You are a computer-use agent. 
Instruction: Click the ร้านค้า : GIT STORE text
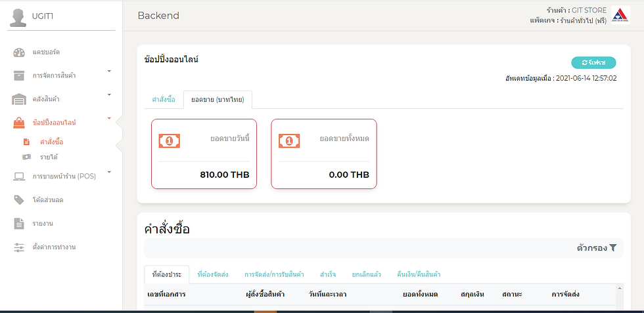(576, 10)
